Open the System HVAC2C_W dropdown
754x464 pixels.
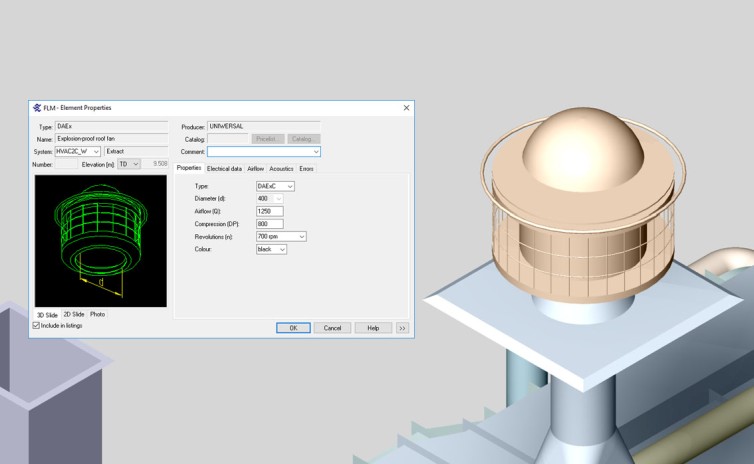point(96,151)
